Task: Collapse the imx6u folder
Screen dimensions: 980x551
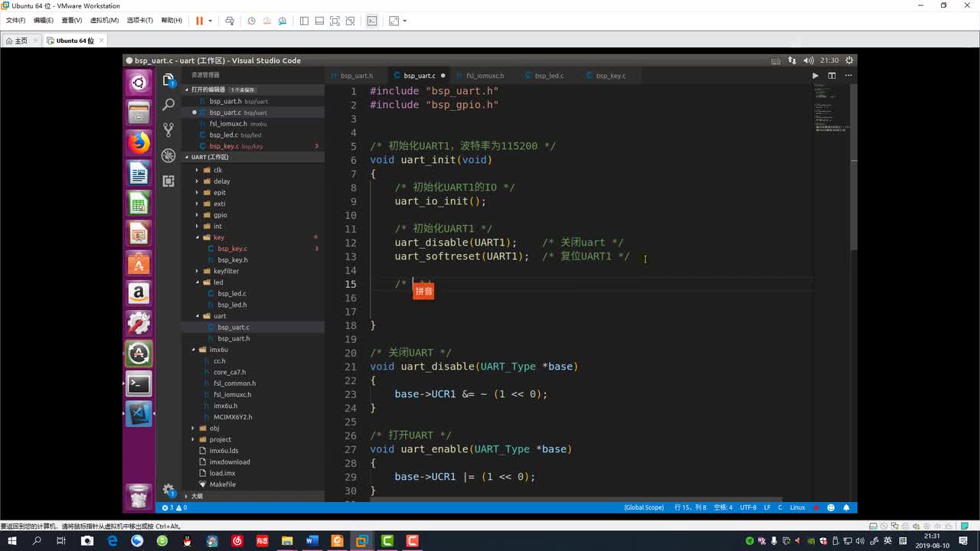Action: (193, 350)
